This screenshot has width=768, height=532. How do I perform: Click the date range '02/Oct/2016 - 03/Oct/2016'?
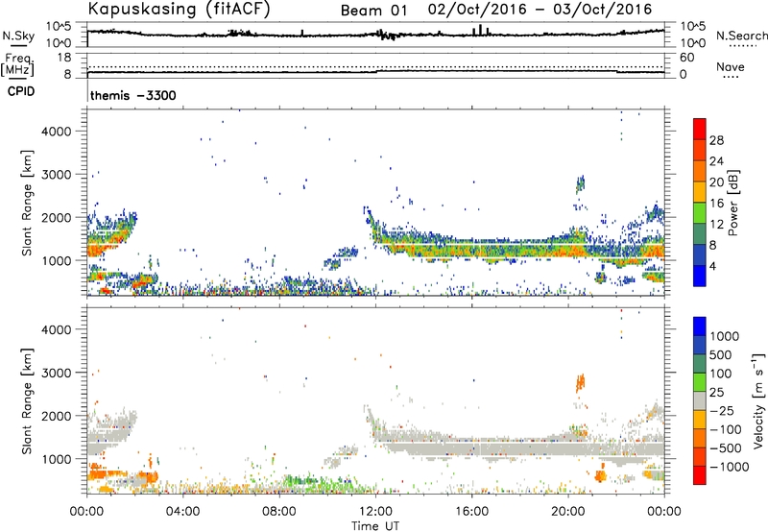point(540,10)
